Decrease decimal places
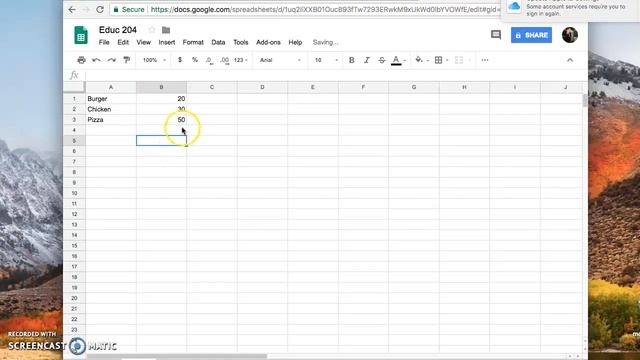 click(x=209, y=60)
